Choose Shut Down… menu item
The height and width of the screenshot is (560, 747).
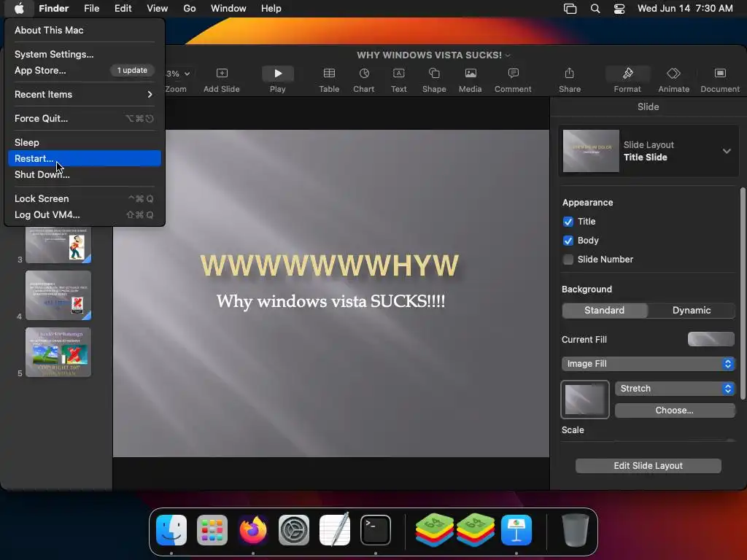[85, 175]
